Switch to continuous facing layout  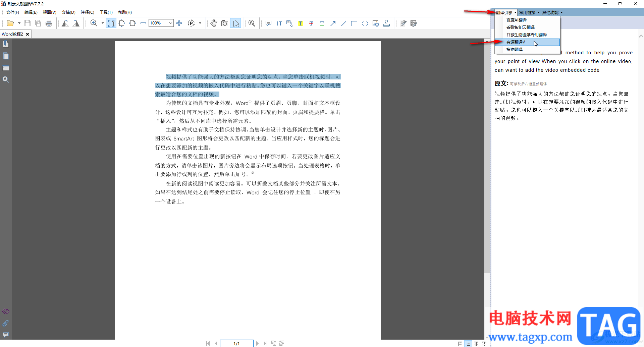tap(484, 344)
